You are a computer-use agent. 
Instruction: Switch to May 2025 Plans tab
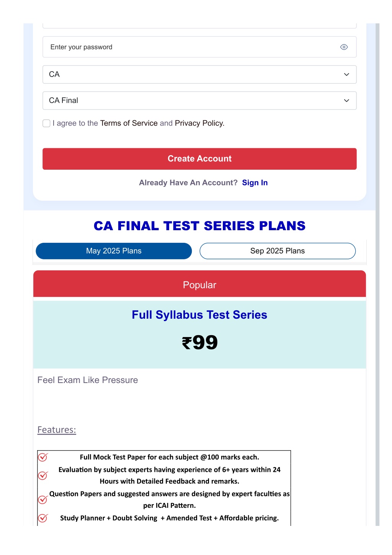(x=114, y=251)
